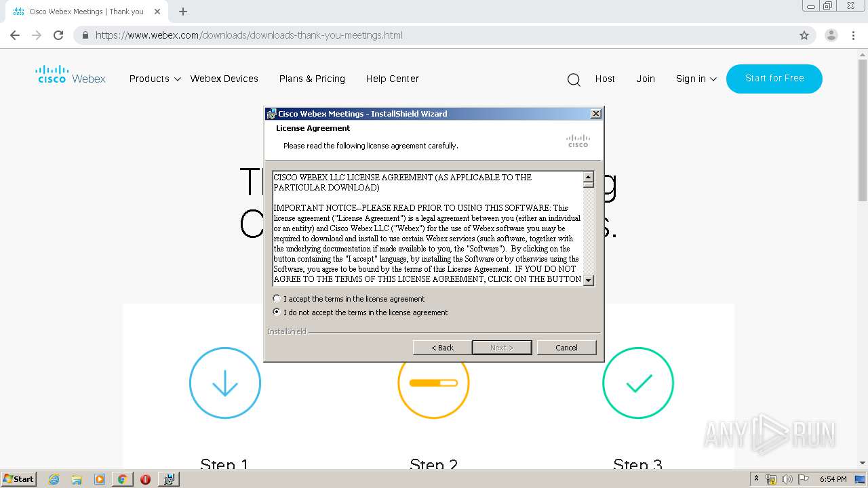Screen dimensions: 868x488
Task: Open a new browser tab
Action: [x=183, y=12]
